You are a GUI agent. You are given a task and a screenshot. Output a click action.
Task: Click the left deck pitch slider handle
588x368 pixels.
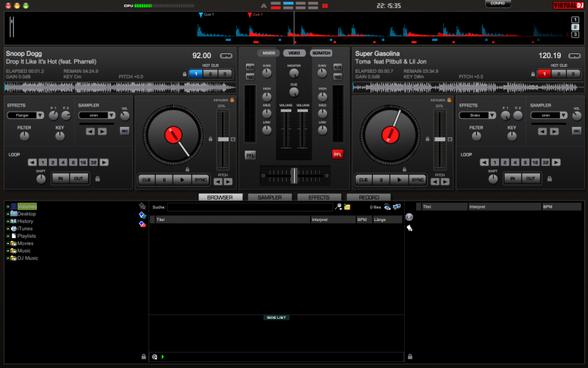click(223, 140)
